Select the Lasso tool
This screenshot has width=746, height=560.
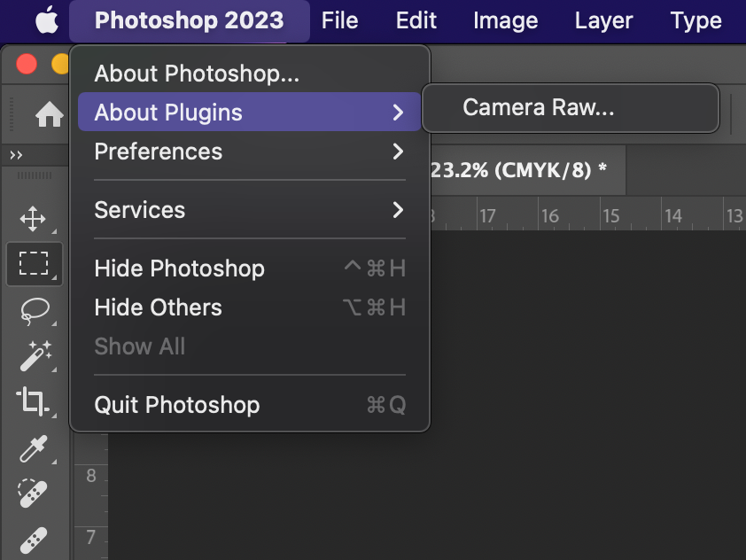coord(34,310)
